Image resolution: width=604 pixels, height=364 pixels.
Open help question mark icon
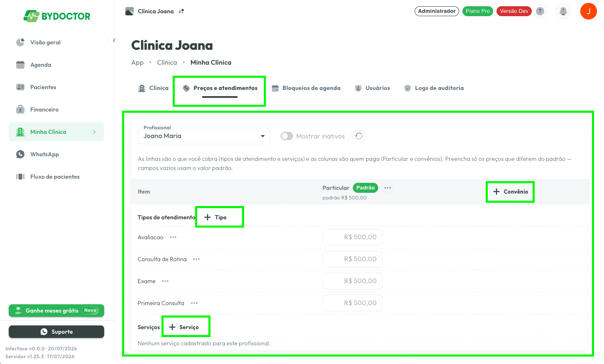coord(540,11)
